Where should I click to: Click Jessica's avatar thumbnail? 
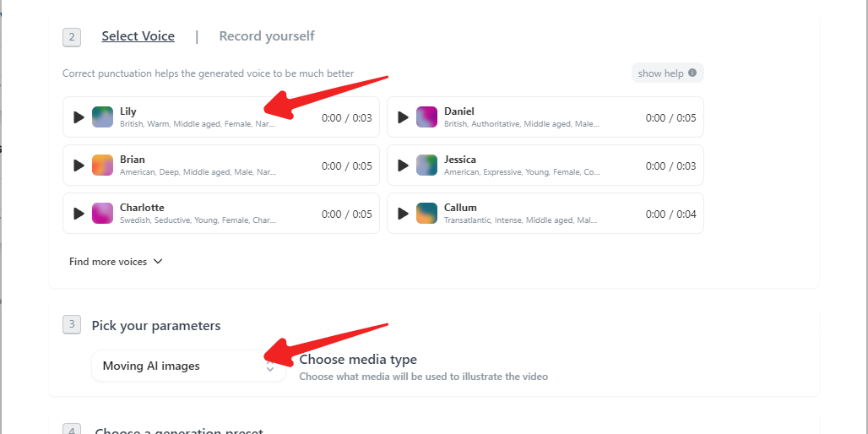pyautogui.click(x=427, y=165)
